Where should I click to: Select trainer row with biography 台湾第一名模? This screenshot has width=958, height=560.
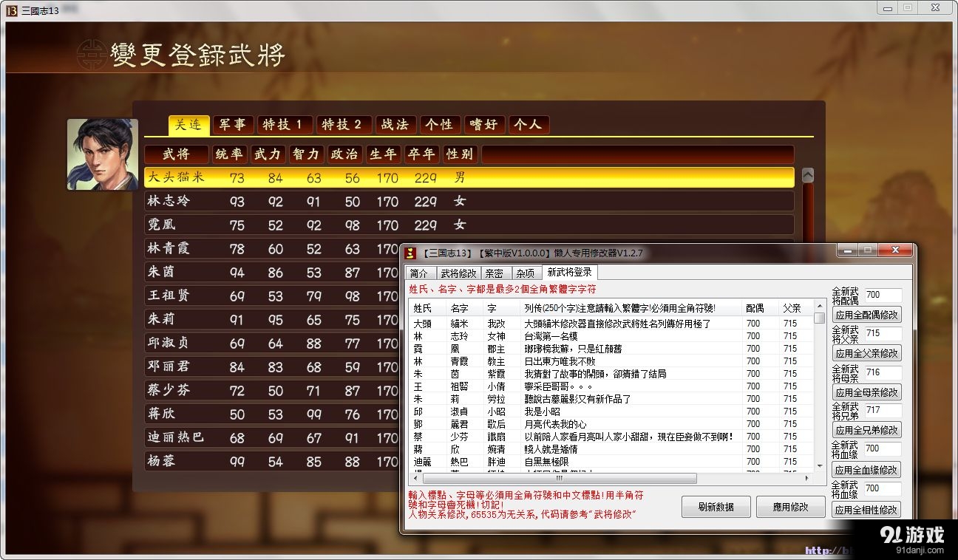tap(611, 336)
